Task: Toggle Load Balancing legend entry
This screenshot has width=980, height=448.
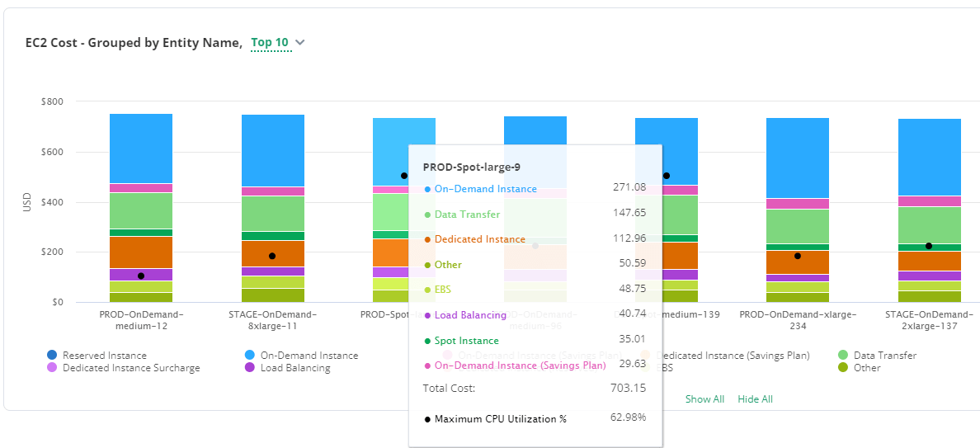Action: (x=288, y=367)
